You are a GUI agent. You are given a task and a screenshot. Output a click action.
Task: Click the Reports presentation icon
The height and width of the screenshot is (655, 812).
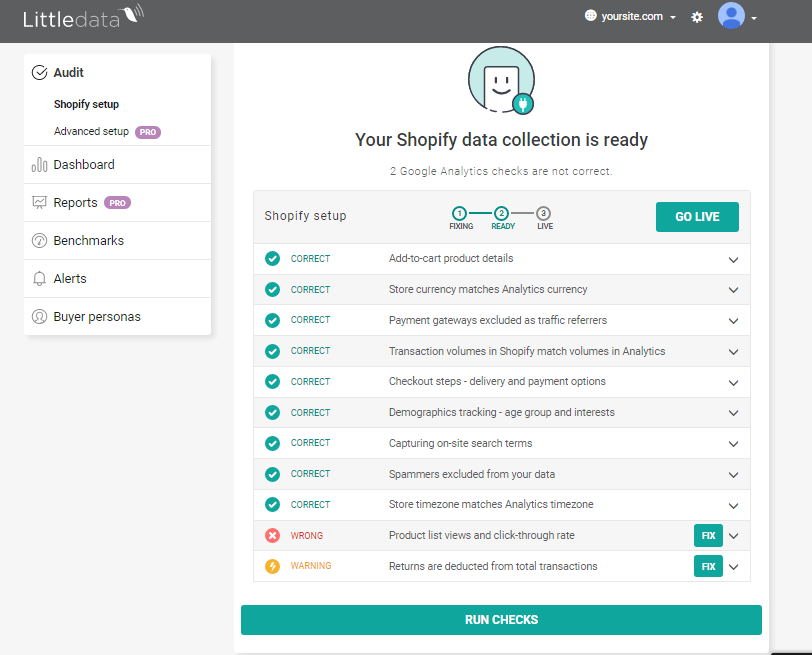click(39, 202)
